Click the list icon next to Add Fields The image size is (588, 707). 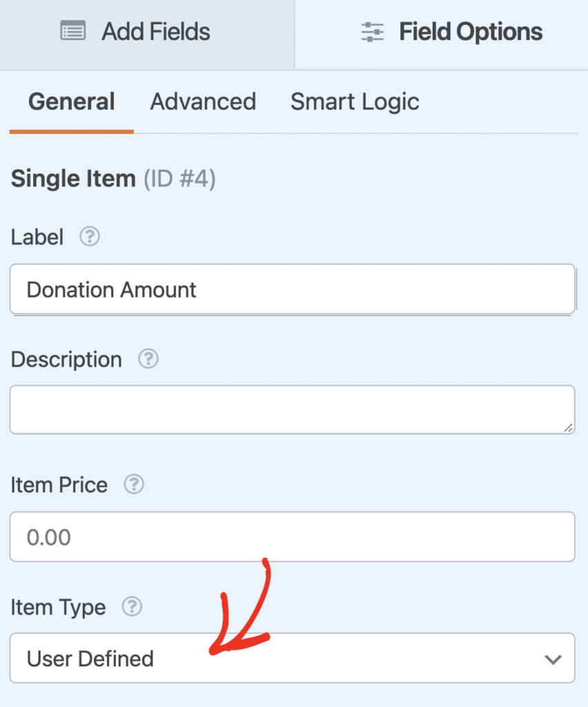coord(73,30)
